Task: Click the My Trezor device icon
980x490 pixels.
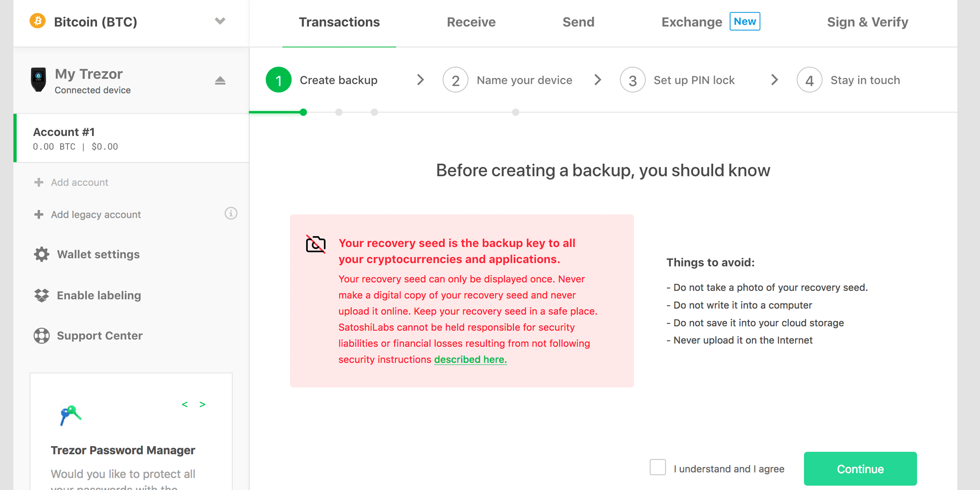Action: point(38,79)
